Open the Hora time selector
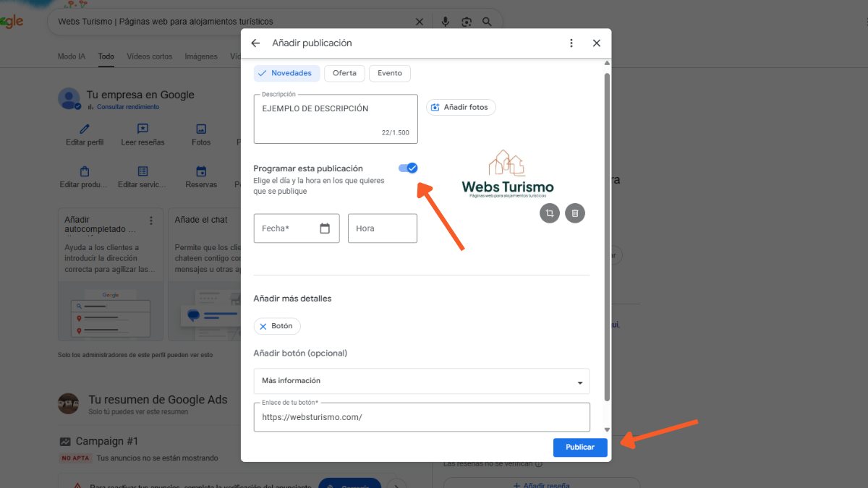The width and height of the screenshot is (868, 488). 382,228
